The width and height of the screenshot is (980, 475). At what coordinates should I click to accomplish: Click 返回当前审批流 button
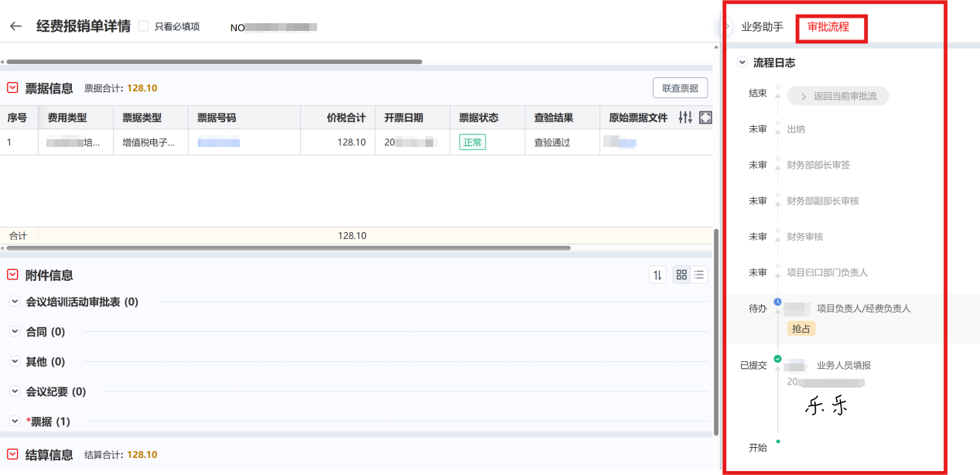(838, 96)
